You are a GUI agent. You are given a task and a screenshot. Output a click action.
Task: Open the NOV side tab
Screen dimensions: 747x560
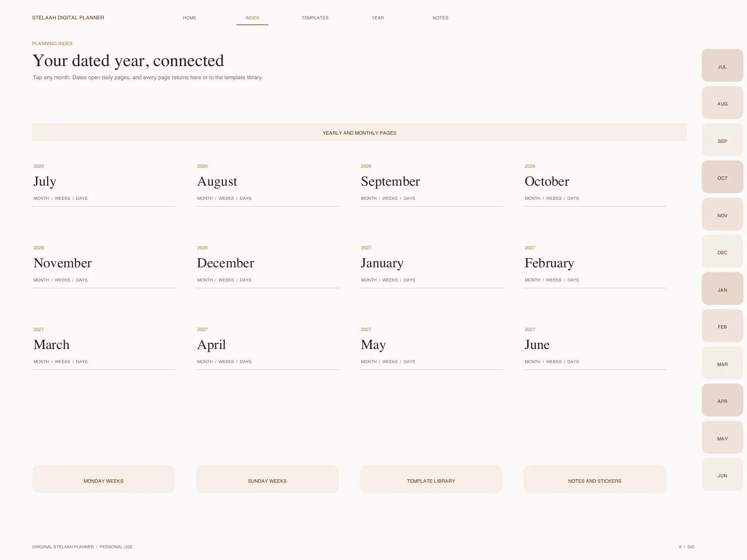[x=722, y=214]
